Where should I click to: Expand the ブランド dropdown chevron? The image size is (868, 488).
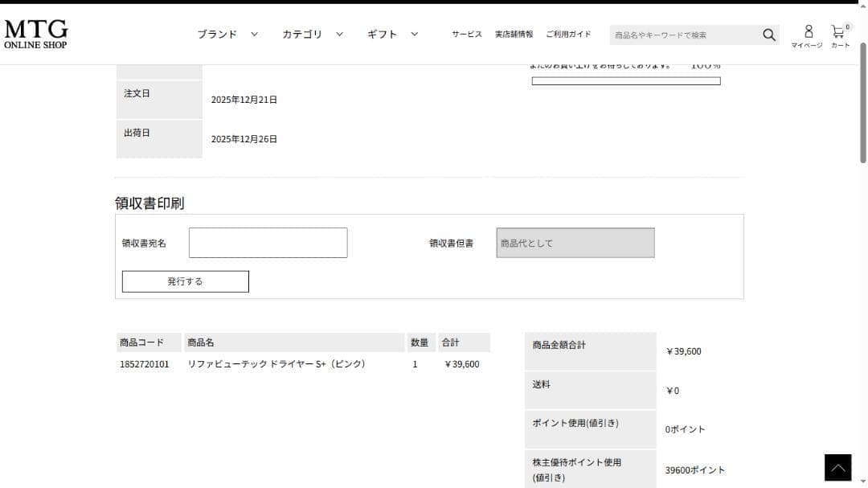pos(255,34)
